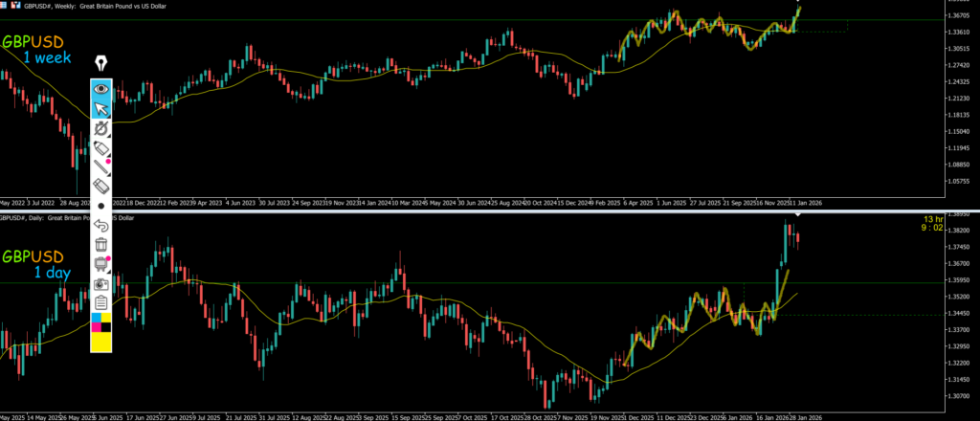
Task: Take a screenshot with the camera icon
Action: (x=101, y=283)
